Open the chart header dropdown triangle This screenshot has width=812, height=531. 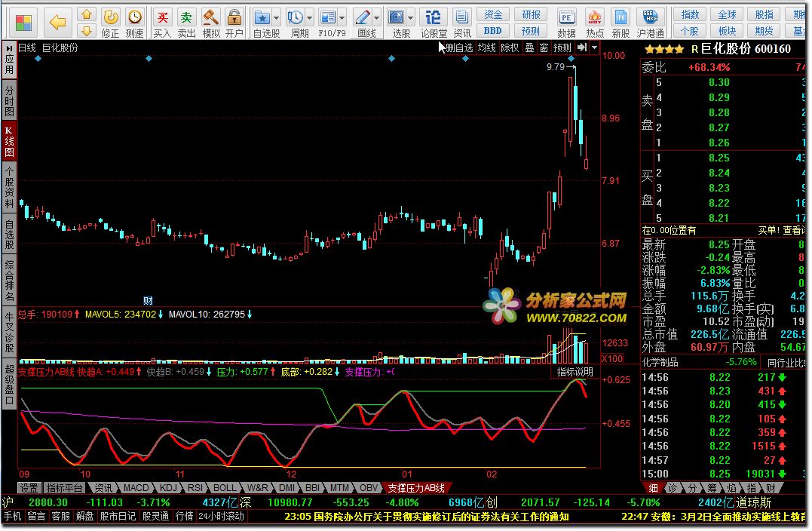coord(595,48)
